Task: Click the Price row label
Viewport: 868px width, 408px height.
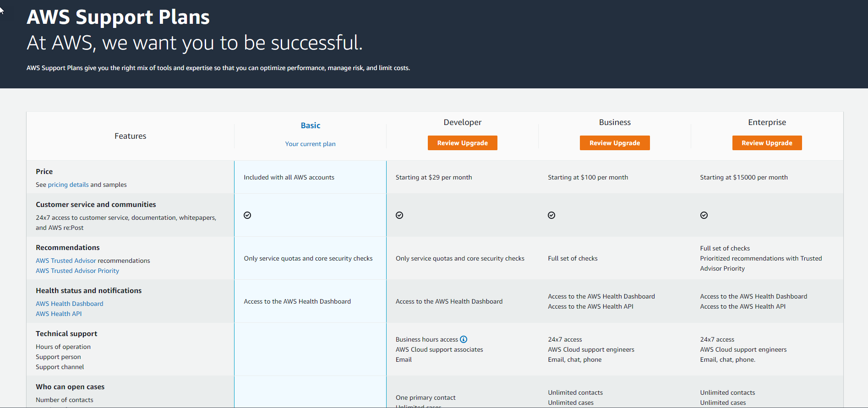Action: click(x=44, y=172)
